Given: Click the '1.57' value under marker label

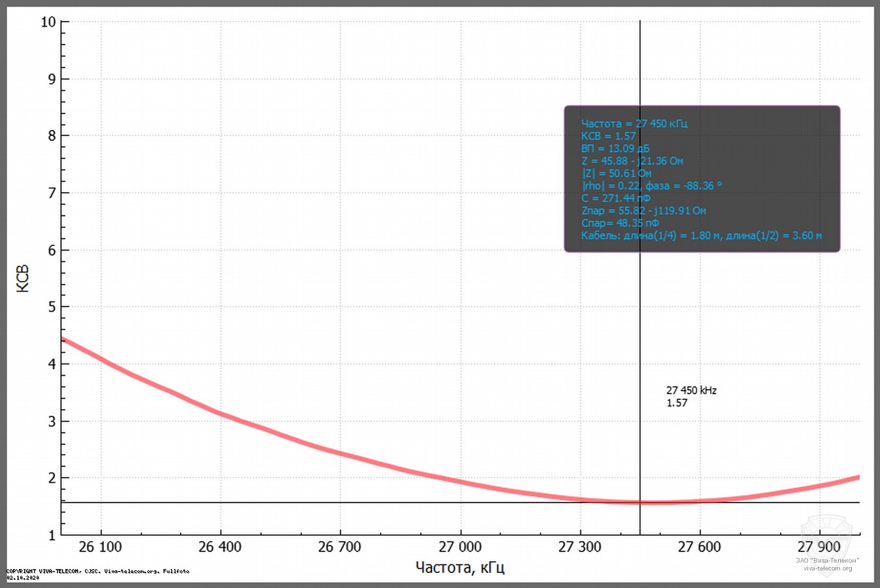Looking at the screenshot, I should [x=677, y=403].
